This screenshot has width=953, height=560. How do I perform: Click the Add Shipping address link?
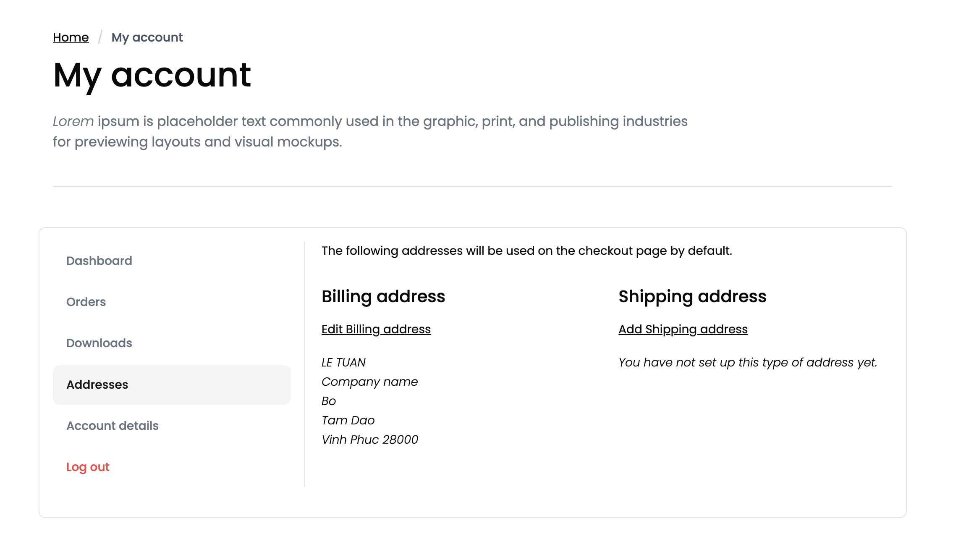click(683, 329)
